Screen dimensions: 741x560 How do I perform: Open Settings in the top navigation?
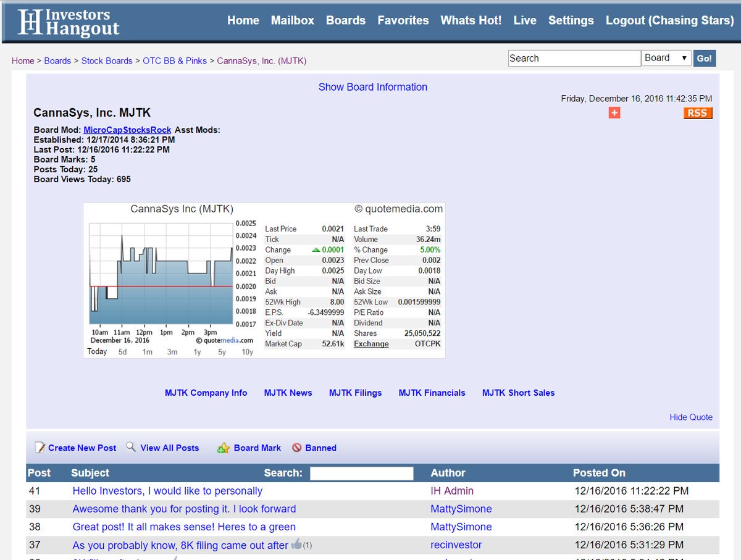coord(571,20)
